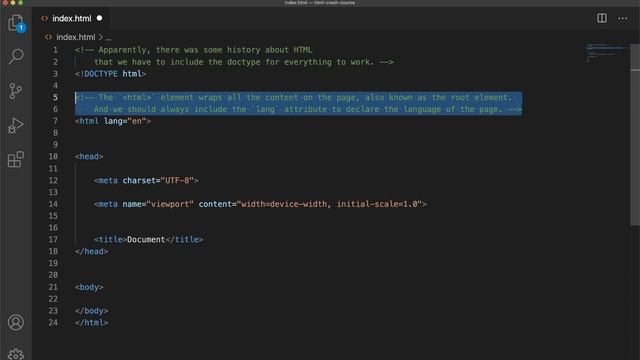
Task: Click the word Document in the title tag
Action: point(146,239)
